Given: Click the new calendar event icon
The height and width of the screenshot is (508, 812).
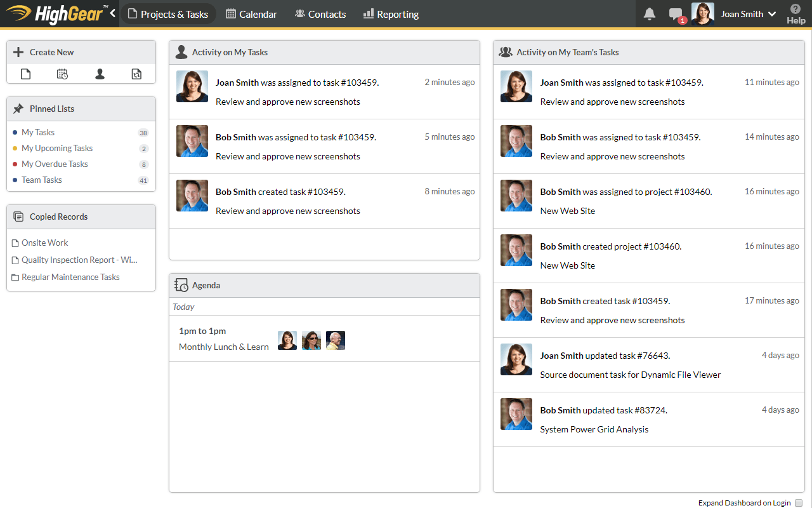Looking at the screenshot, I should click(62, 74).
